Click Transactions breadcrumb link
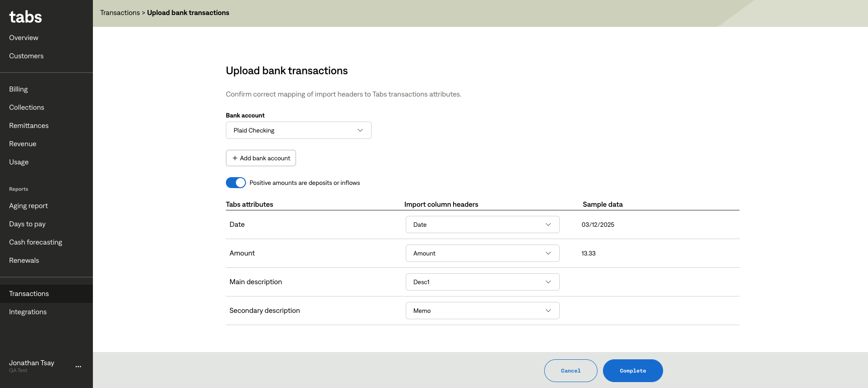 click(x=120, y=13)
